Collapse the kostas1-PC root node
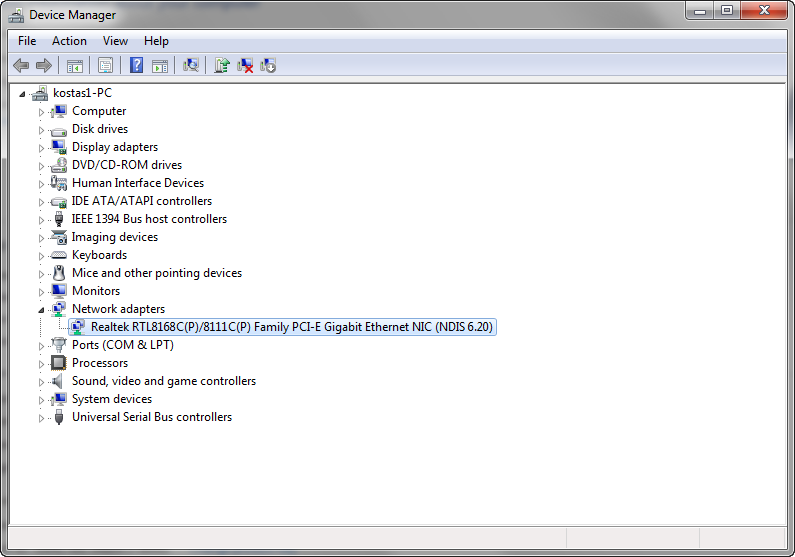 click(x=22, y=94)
